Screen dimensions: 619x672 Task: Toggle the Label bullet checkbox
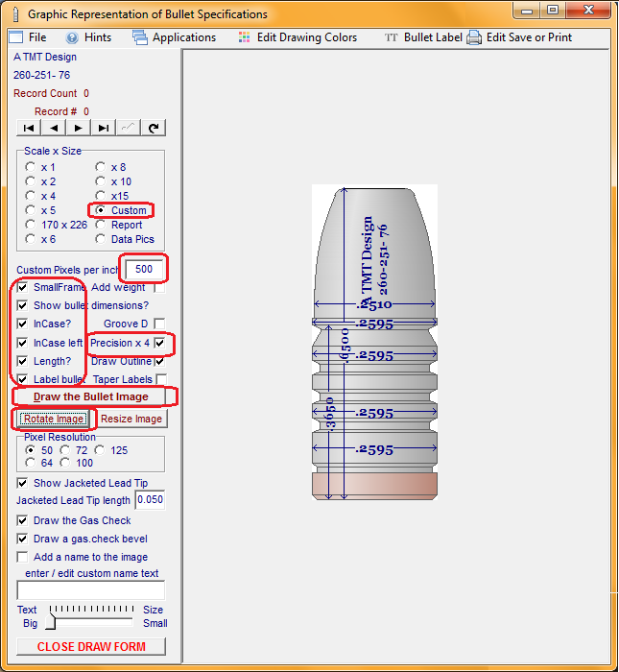(x=22, y=379)
